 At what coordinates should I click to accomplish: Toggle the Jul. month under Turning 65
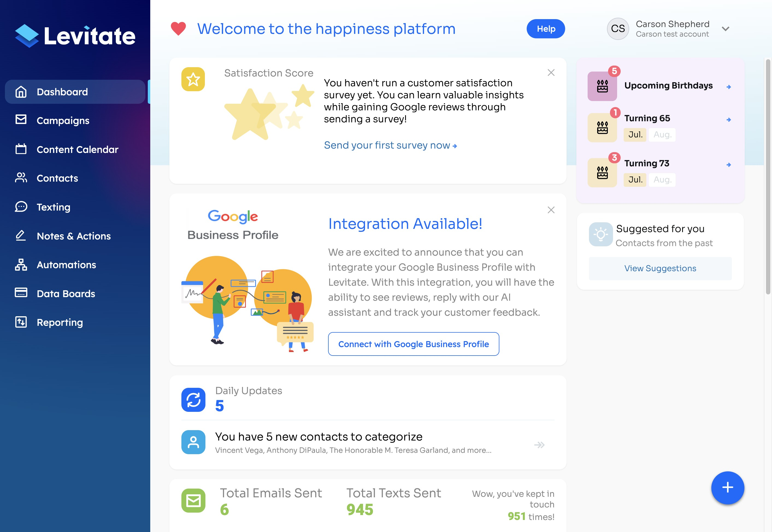635,135
